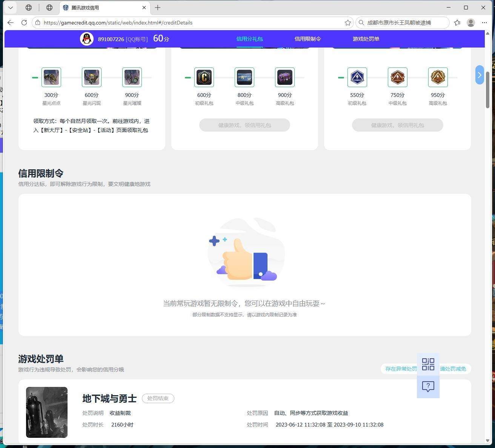Click 自动、同步等方式获取游戏收益 reason text
This screenshot has height=448, width=495.
point(311,413)
